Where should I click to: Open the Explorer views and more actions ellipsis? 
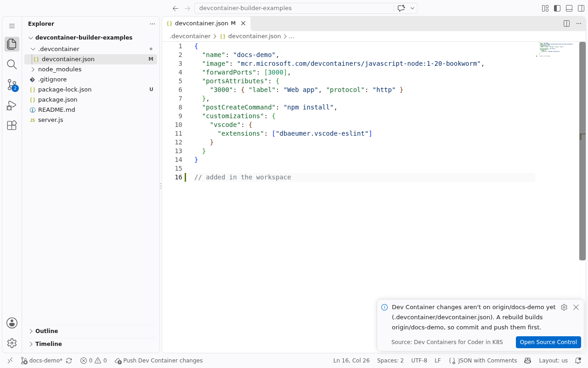point(153,24)
